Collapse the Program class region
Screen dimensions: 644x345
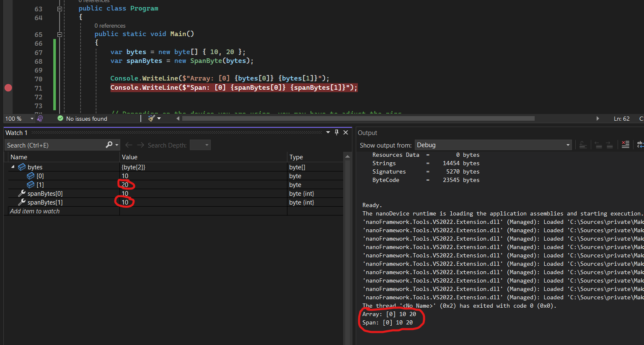click(59, 8)
